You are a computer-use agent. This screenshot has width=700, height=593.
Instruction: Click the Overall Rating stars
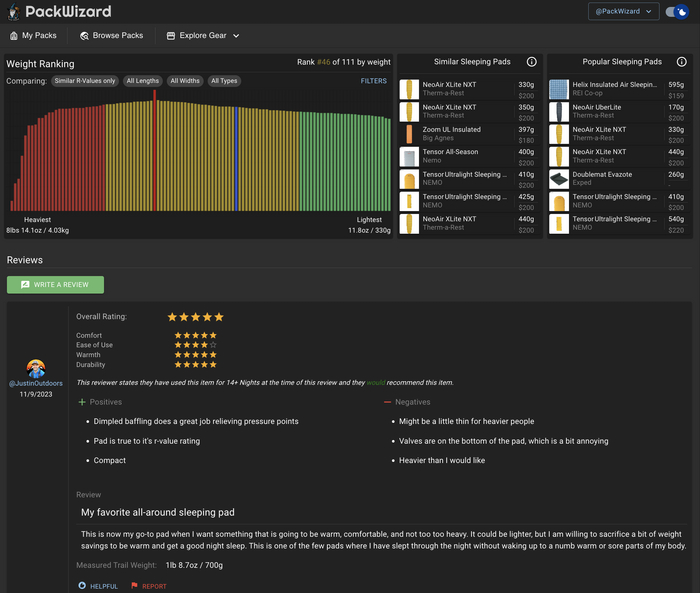point(196,317)
